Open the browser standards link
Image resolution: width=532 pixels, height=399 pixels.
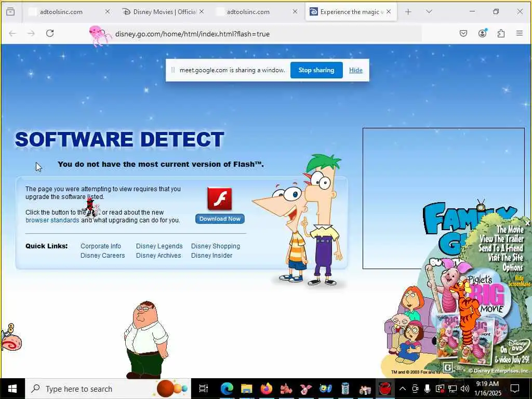tap(52, 220)
